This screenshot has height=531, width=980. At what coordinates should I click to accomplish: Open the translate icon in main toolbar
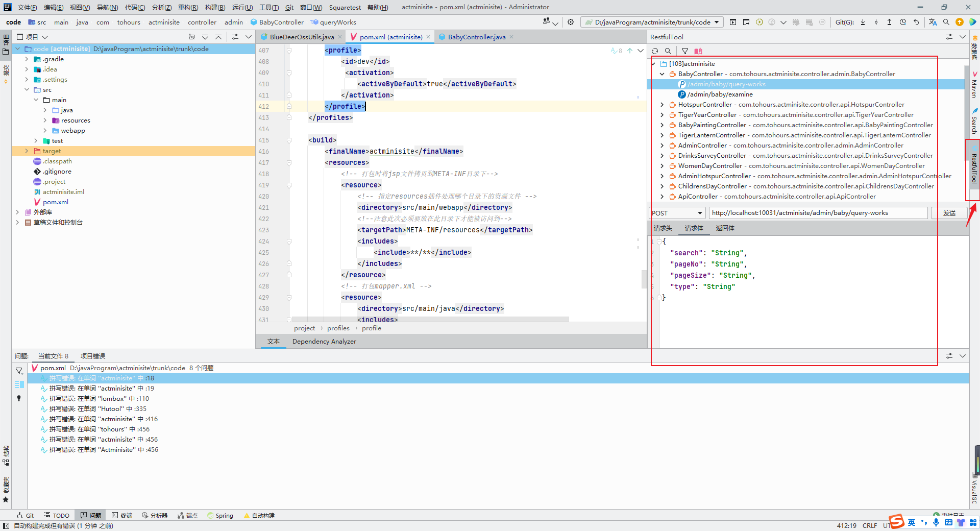click(x=933, y=22)
